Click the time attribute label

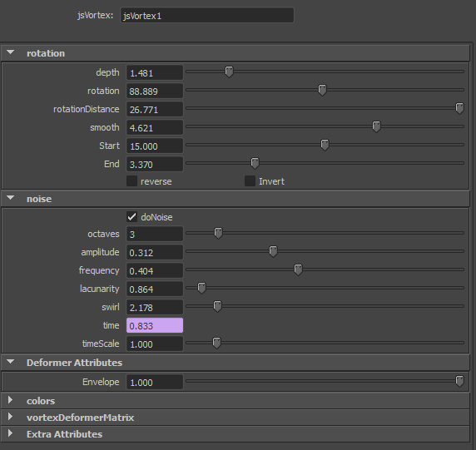click(112, 325)
